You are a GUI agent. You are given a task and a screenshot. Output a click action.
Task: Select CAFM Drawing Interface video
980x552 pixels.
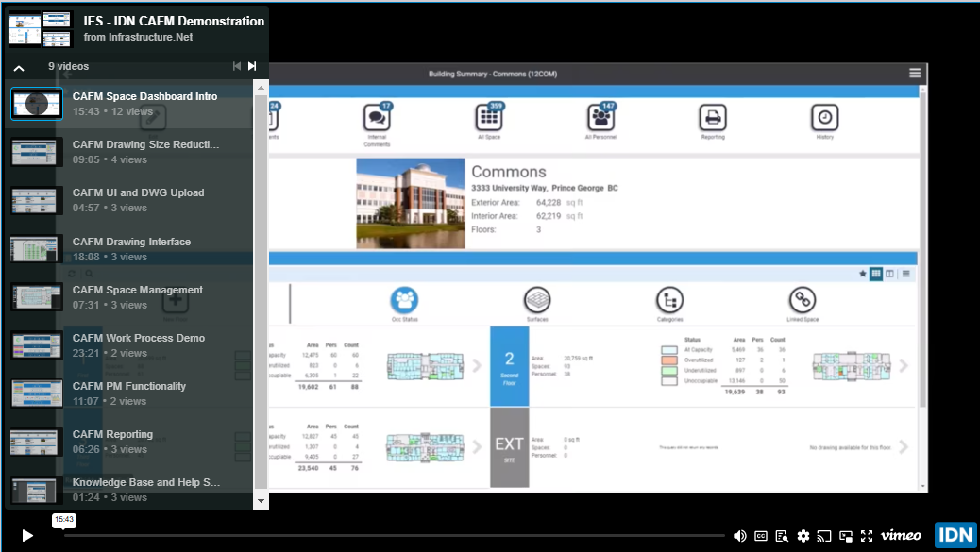pos(131,242)
